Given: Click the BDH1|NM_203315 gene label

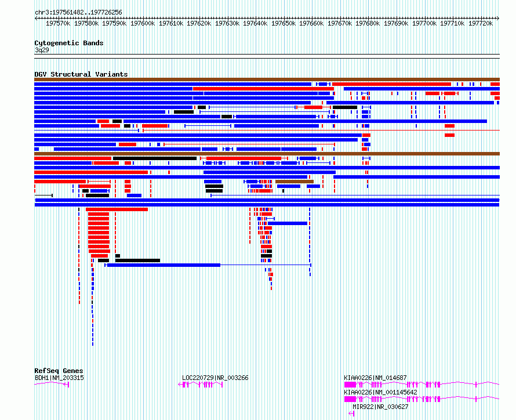Looking at the screenshot, I should point(59,378).
